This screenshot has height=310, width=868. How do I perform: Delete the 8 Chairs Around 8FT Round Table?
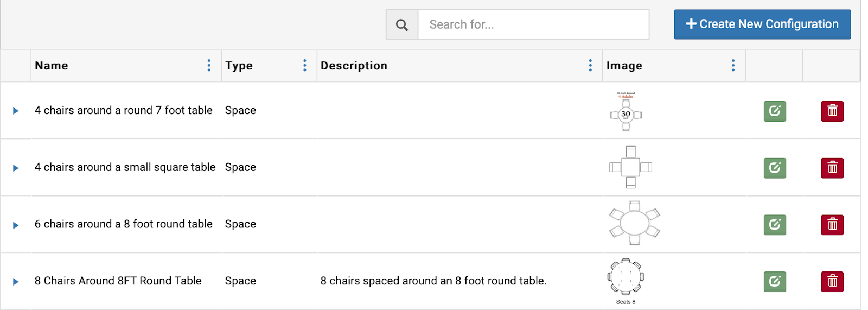[832, 281]
